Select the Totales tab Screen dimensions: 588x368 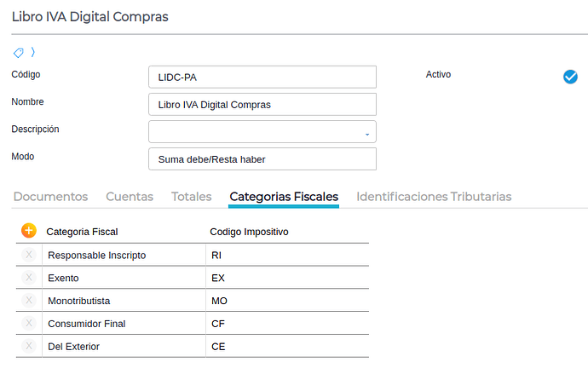click(x=191, y=197)
